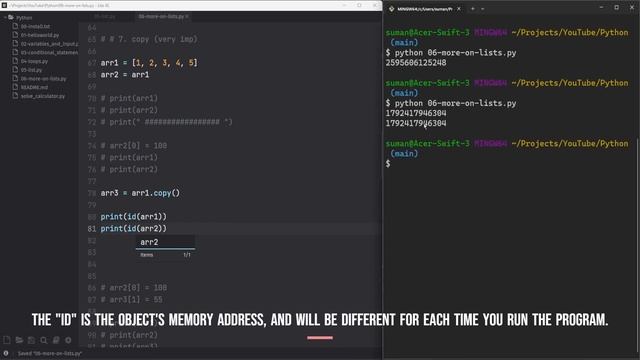Click the save file icon in the editor toolbar

pos(31,340)
